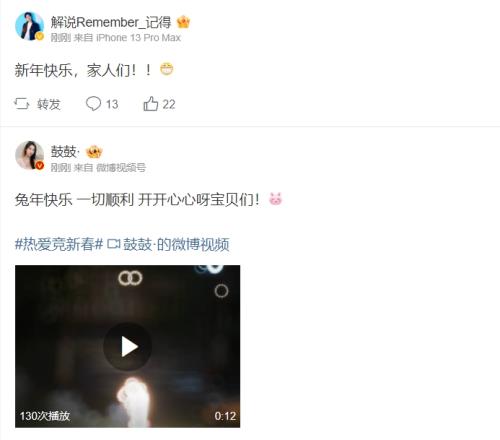The height and width of the screenshot is (440, 500).
Task: Open 鼓鼓· profile avatar
Action: [x=29, y=155]
